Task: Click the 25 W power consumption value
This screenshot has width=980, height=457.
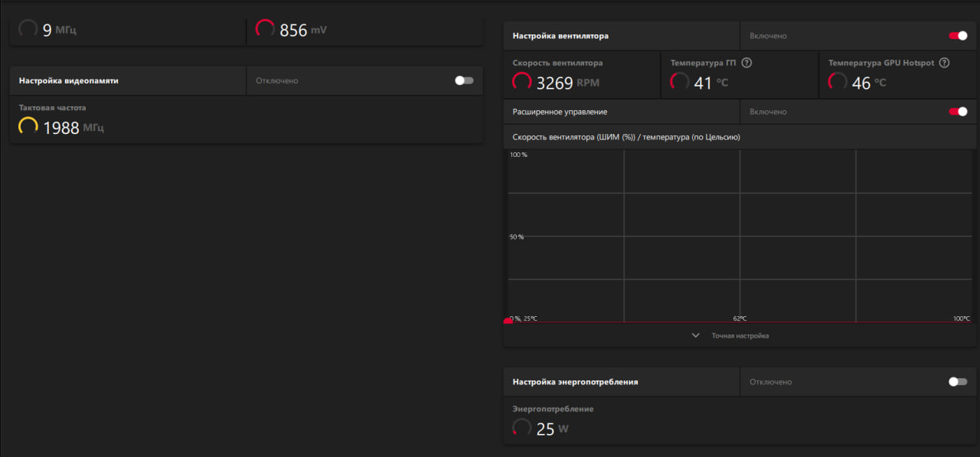Action: click(553, 429)
